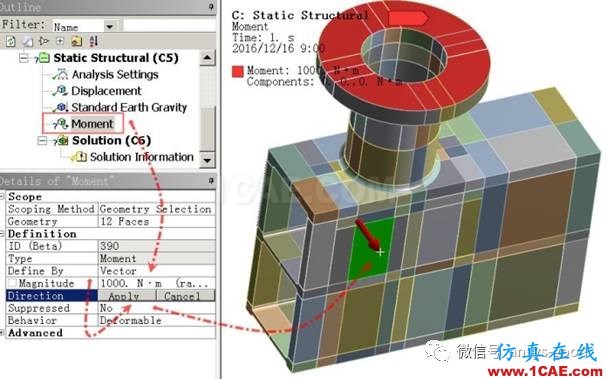Click the Type value Moment cell
Screen dimensions: 607x379
[157, 258]
